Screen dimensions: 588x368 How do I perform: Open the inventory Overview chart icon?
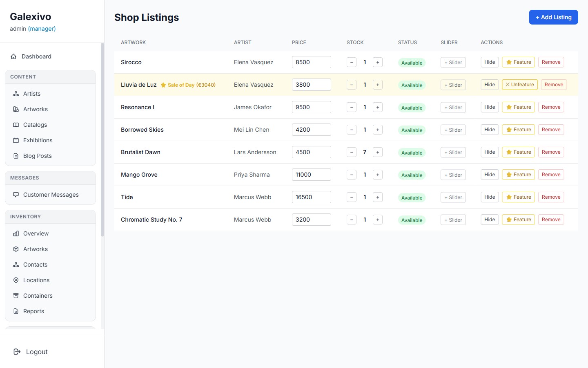pyautogui.click(x=16, y=233)
